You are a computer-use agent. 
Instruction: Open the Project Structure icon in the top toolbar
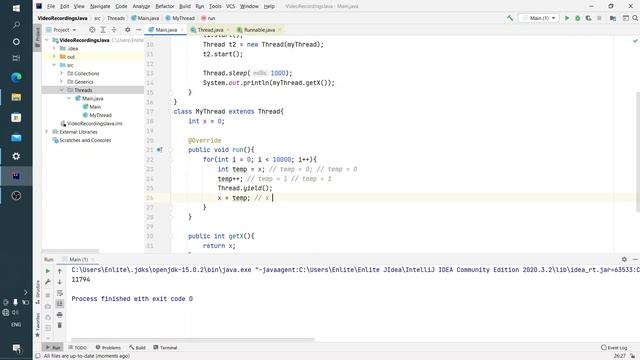pyautogui.click(x=613, y=18)
